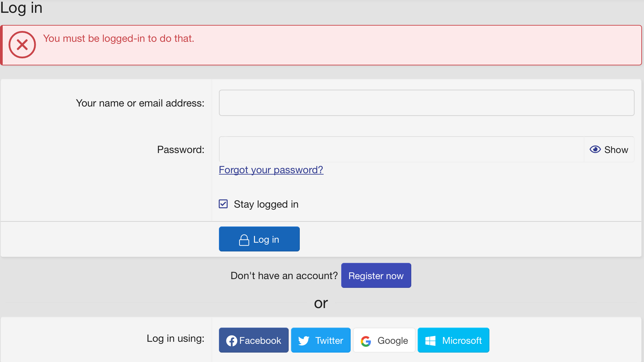This screenshot has height=362, width=644.
Task: Click the eye icon in password field
Action: click(x=595, y=149)
